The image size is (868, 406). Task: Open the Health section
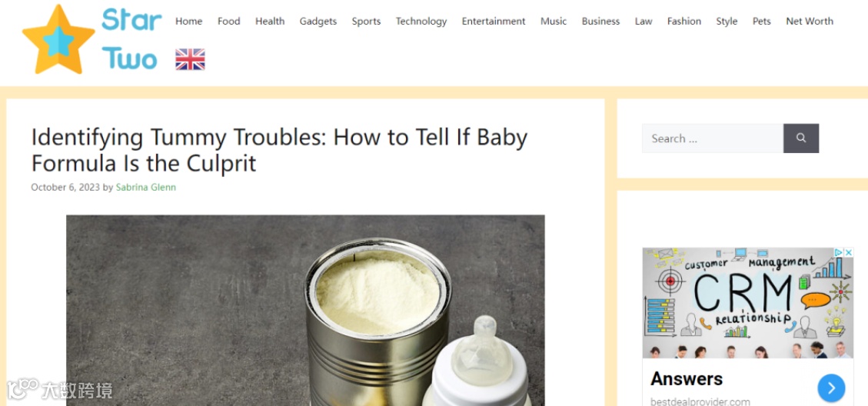[270, 21]
